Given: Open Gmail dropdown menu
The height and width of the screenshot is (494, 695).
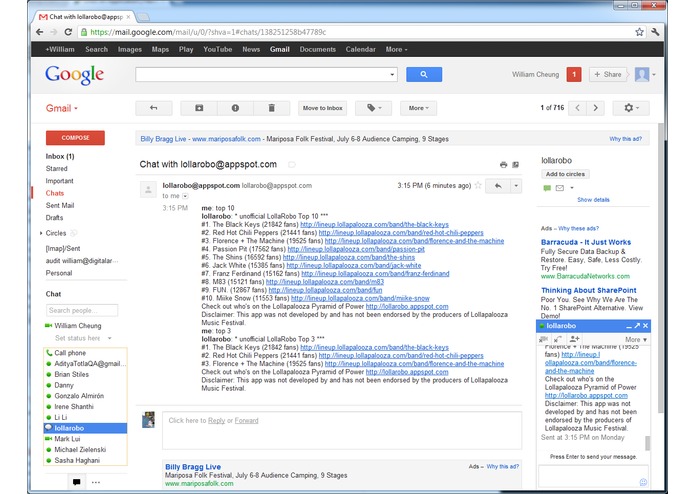Looking at the screenshot, I should 62,108.
